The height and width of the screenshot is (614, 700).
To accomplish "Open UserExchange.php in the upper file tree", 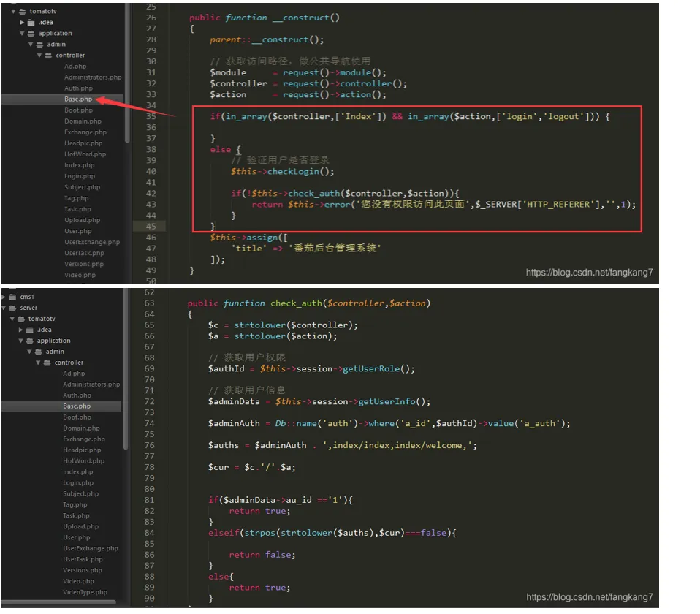I will [92, 242].
